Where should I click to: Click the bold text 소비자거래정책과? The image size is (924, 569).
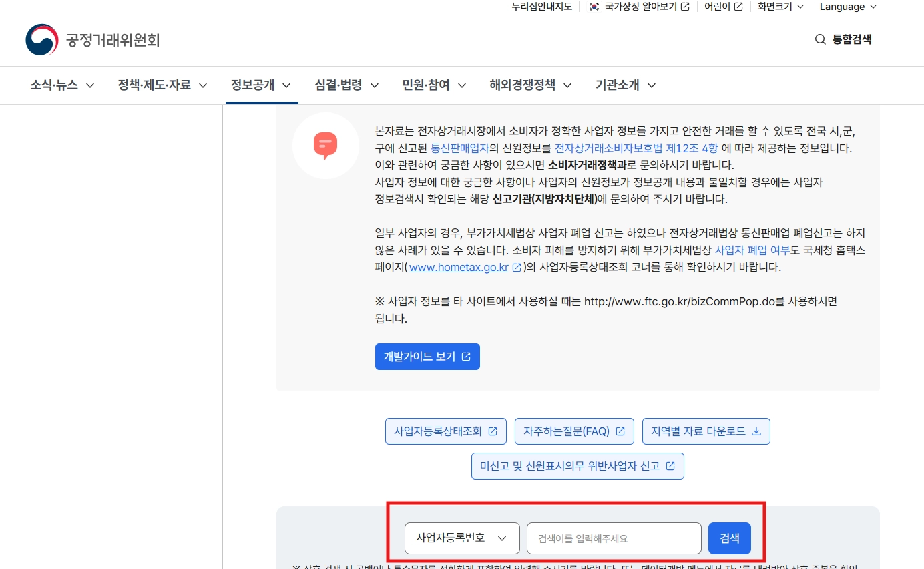point(588,165)
